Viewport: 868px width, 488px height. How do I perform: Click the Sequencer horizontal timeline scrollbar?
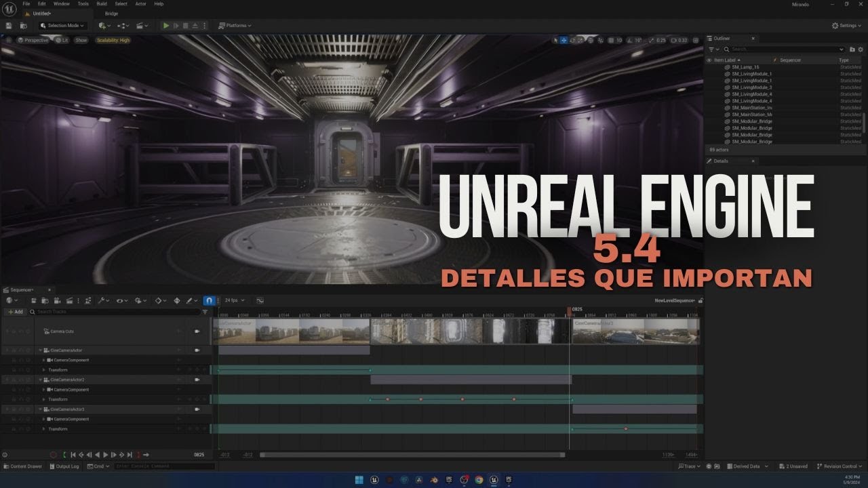coord(412,455)
